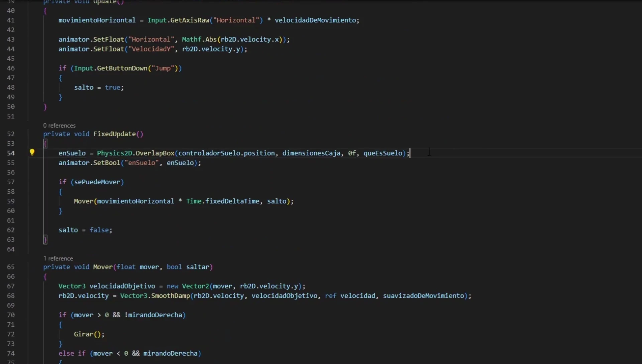Click 'sePuedeMover' in the if condition
Screen dimensions: 642x364
pyautogui.click(x=97, y=182)
